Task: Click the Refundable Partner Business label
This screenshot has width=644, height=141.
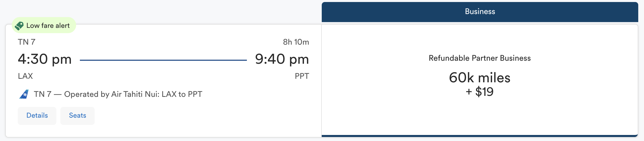Action: [x=480, y=58]
